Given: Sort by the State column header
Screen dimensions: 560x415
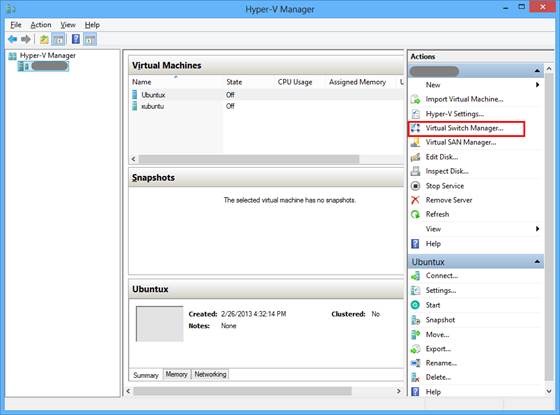Looking at the screenshot, I should coord(234,82).
